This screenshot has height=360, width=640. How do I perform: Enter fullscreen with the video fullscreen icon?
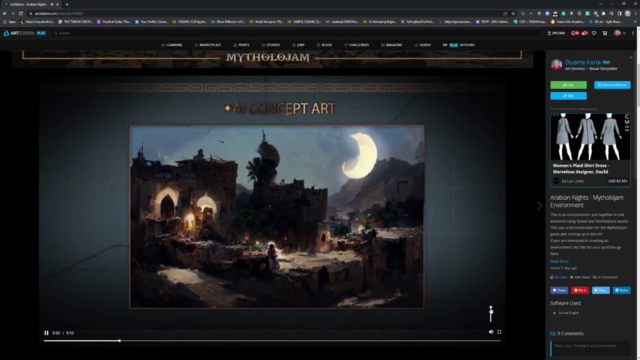(x=499, y=332)
